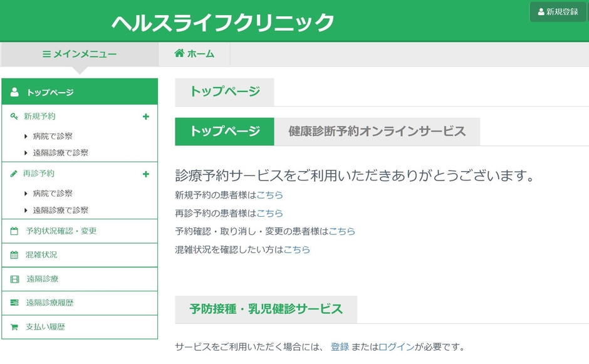Expand 再診予約 with its plus sign

pyautogui.click(x=146, y=173)
